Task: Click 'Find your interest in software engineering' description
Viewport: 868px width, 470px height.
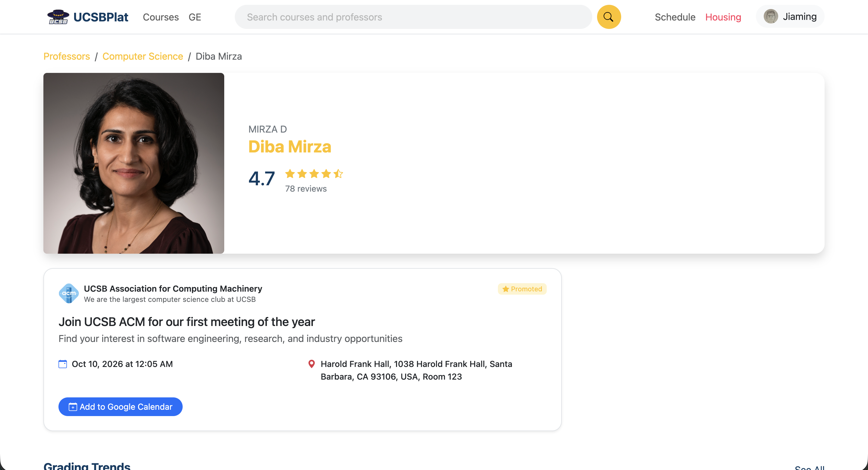Action: click(x=231, y=338)
